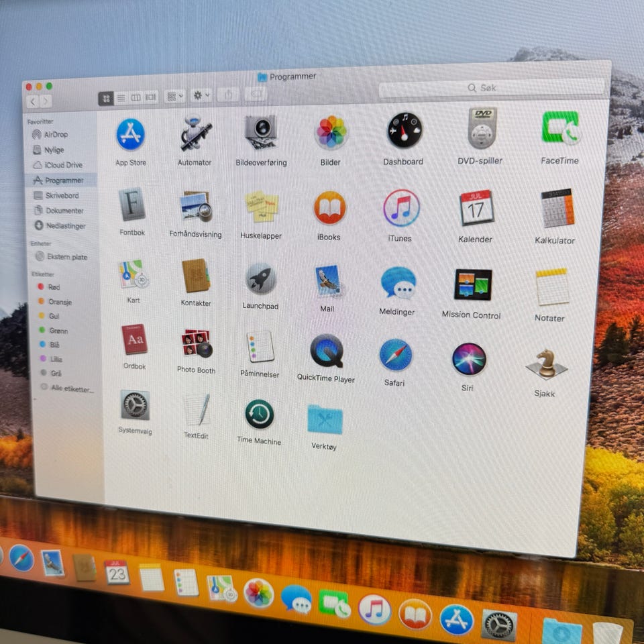This screenshot has height=644, width=644.
Task: Launch iTunes from the Dock
Action: click(x=374, y=610)
